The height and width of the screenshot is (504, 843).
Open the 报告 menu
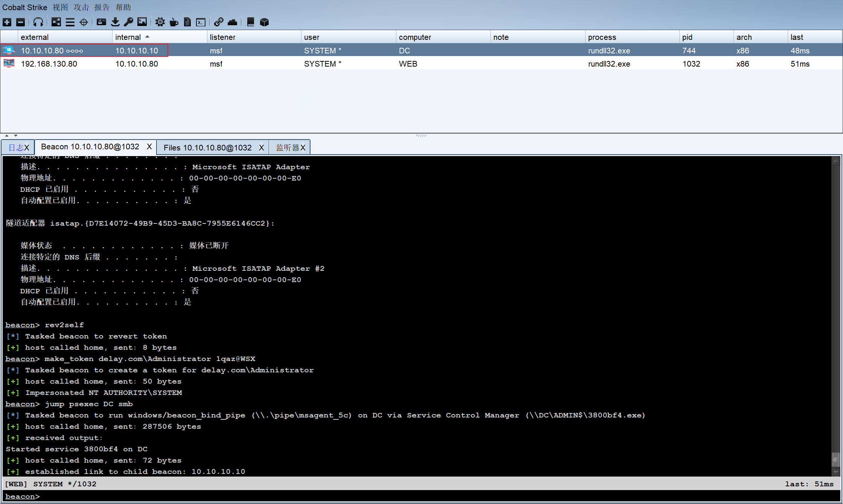click(x=102, y=7)
